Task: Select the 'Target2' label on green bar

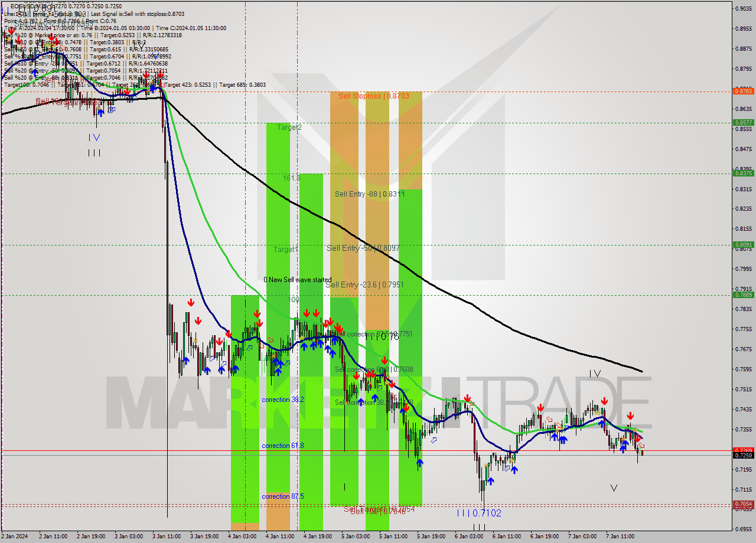Action: point(289,127)
